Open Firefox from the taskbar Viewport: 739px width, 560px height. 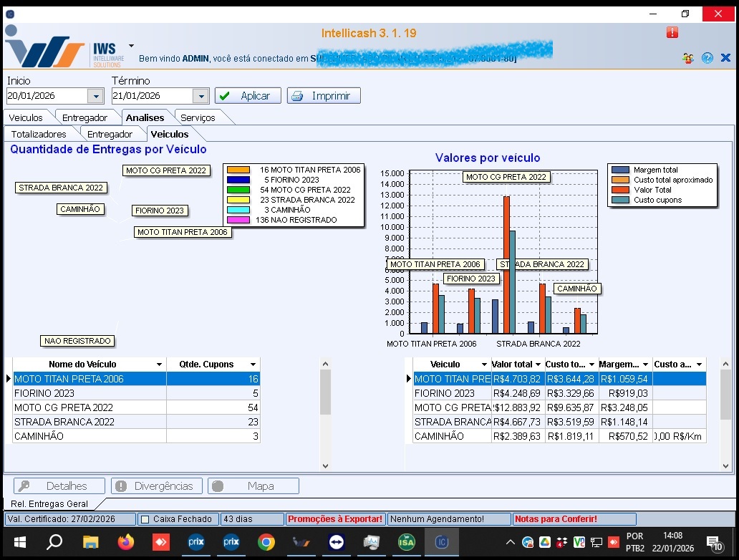coord(125,542)
